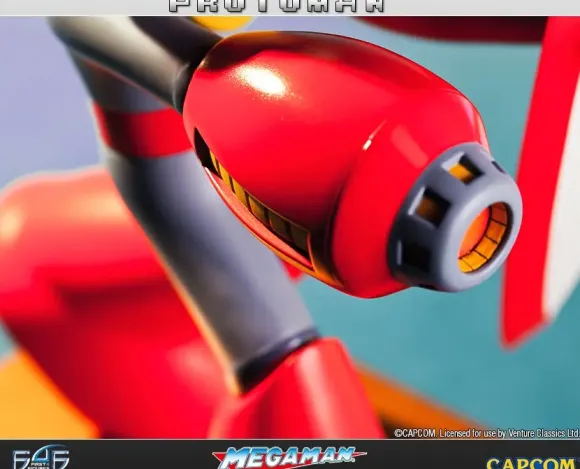The width and height of the screenshot is (580, 469).
Task: Click the Mega Man logo in bottom banner
Action: 289,457
